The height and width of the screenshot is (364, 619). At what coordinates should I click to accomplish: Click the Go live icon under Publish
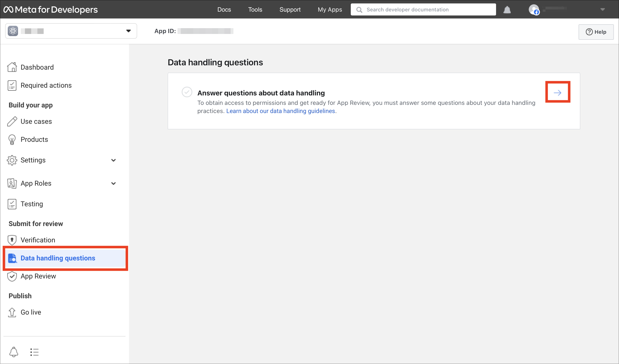point(12,312)
